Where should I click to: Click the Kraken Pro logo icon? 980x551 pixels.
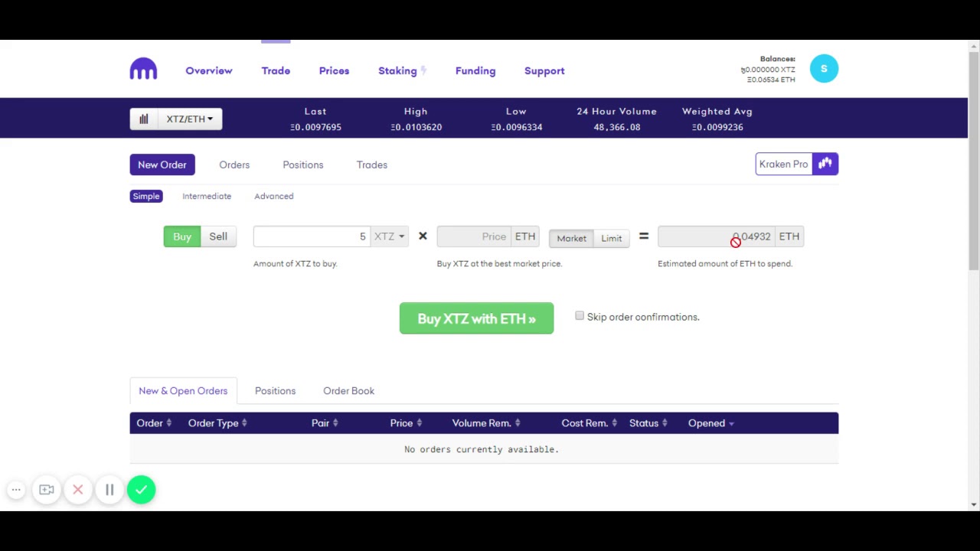(825, 164)
